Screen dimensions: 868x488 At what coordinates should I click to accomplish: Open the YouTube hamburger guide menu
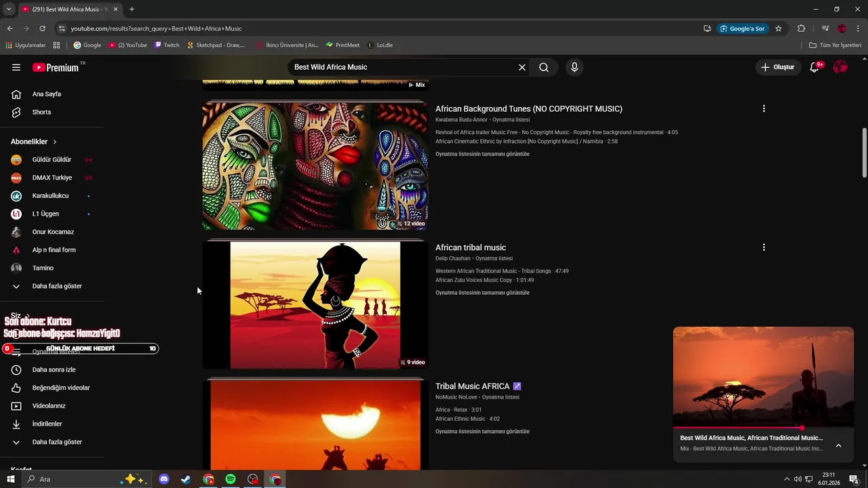(x=16, y=67)
